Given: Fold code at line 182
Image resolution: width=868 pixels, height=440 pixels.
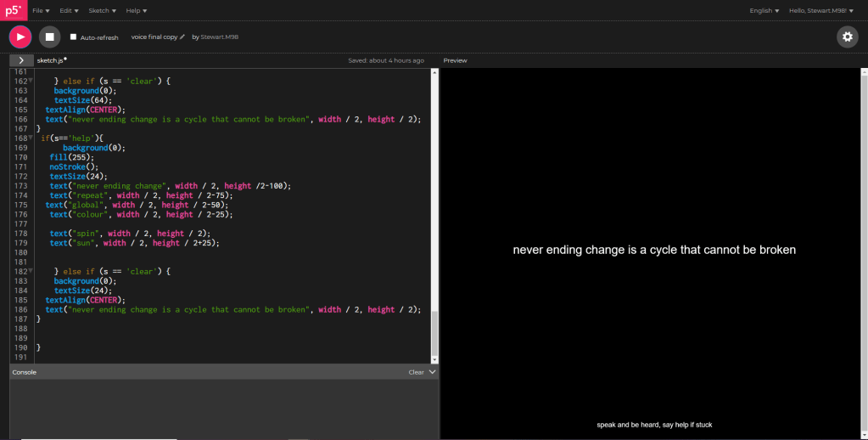Looking at the screenshot, I should 31,271.
